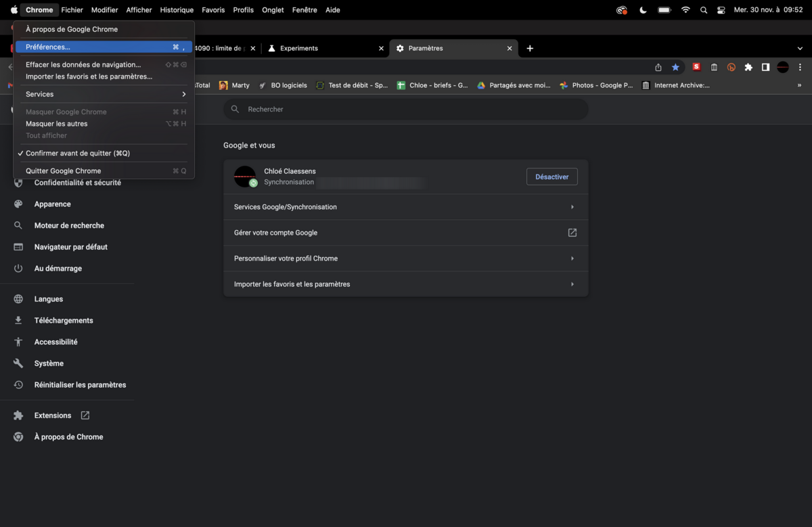Image resolution: width=812 pixels, height=527 pixels.
Task: Close the Experiments tab
Action: coord(381,49)
